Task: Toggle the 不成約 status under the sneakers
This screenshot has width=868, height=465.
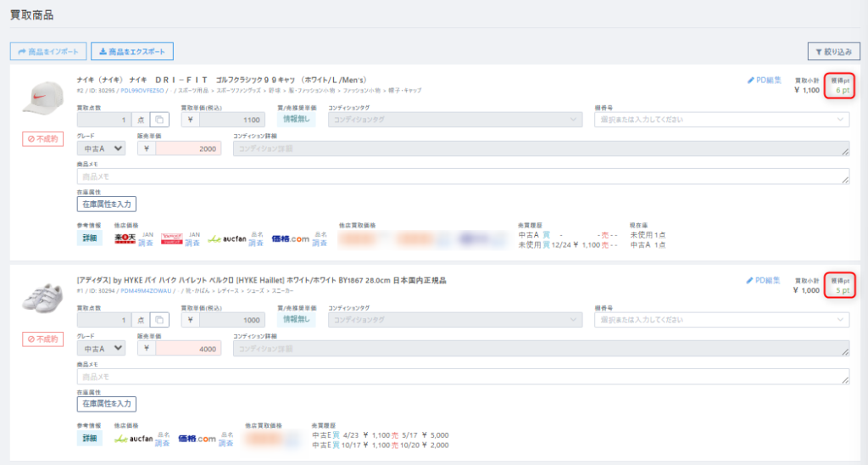Action: [x=42, y=339]
